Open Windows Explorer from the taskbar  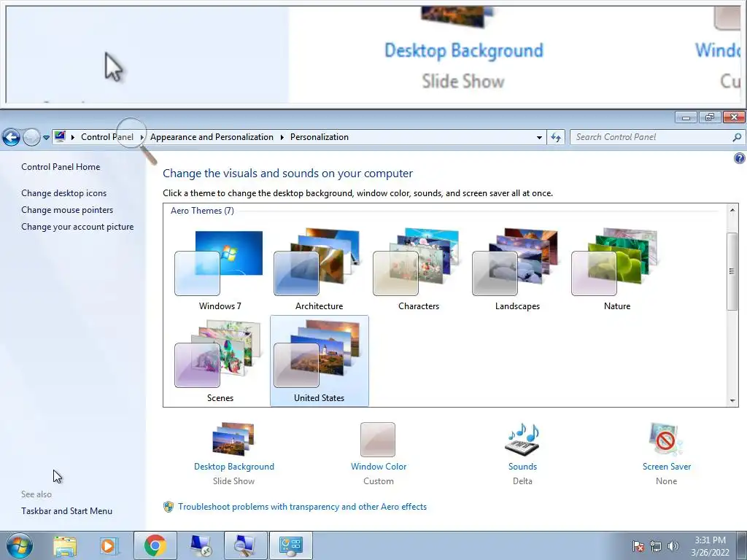[65, 545]
